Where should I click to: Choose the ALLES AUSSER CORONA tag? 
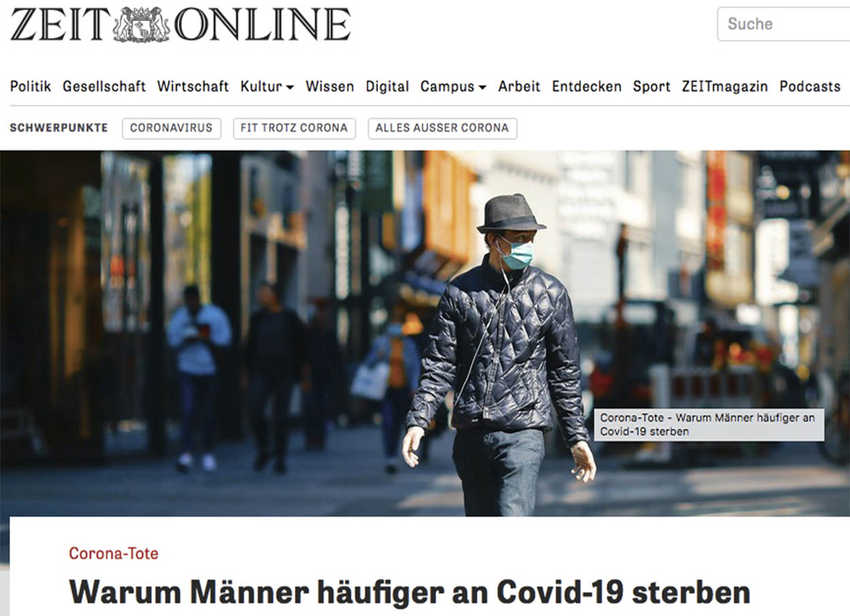(x=442, y=128)
